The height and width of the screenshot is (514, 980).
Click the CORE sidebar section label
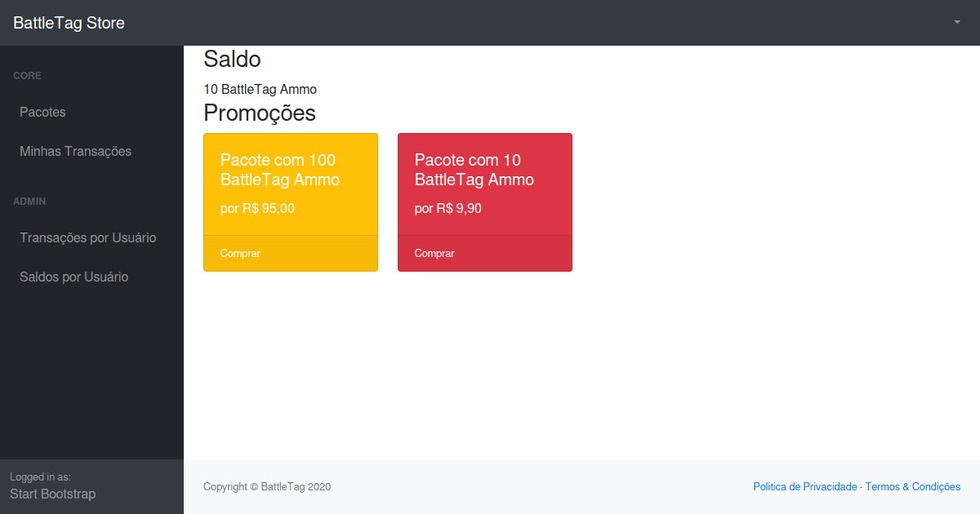coord(27,75)
